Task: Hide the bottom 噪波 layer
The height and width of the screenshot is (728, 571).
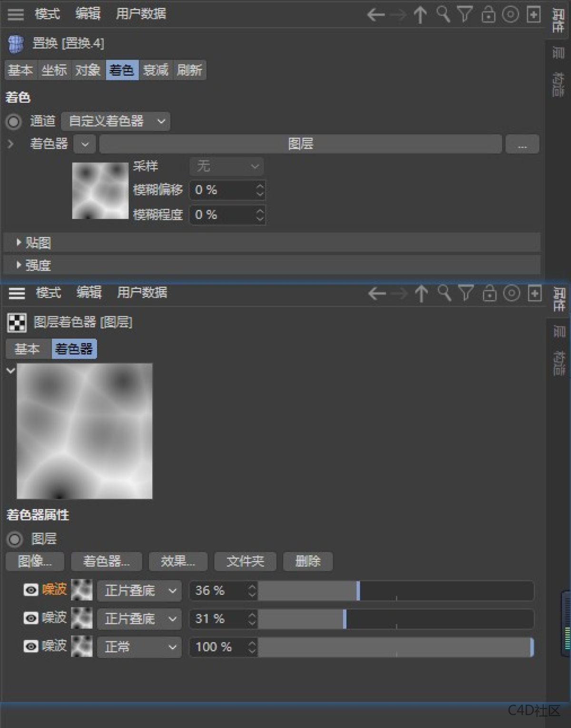Action: click(30, 647)
